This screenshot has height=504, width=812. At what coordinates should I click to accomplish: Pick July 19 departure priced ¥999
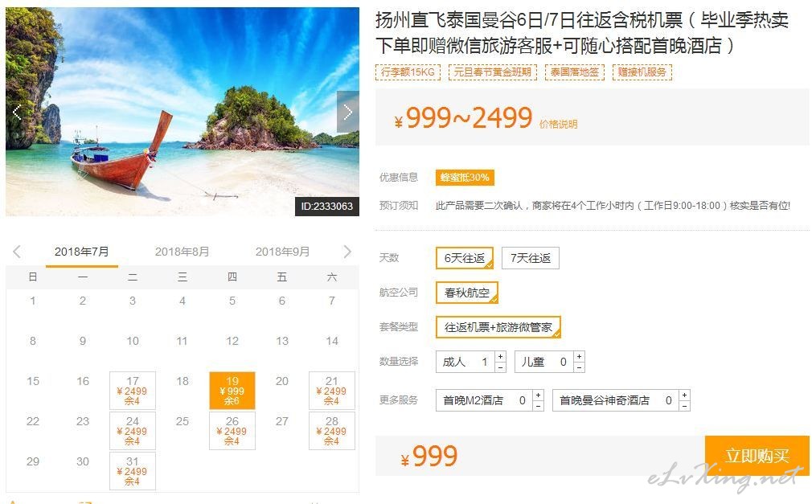(232, 391)
